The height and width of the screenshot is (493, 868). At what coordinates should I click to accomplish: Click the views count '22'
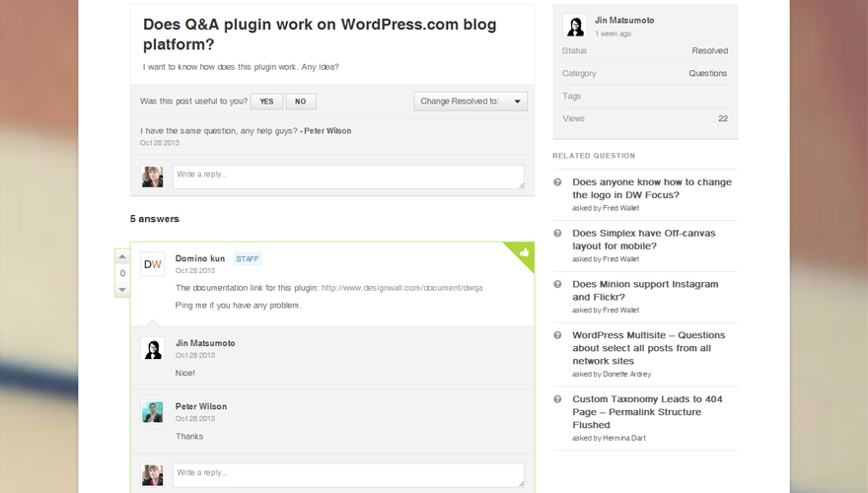[723, 118]
